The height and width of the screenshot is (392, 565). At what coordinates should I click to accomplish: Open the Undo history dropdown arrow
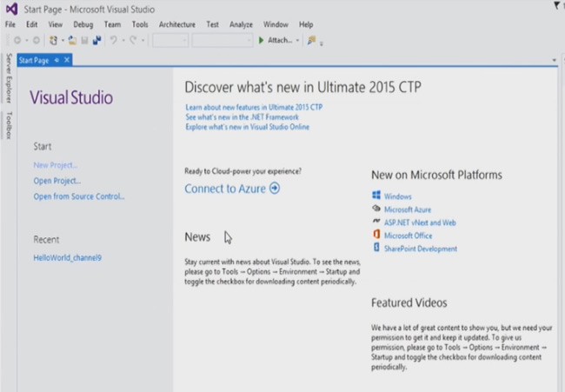point(123,40)
